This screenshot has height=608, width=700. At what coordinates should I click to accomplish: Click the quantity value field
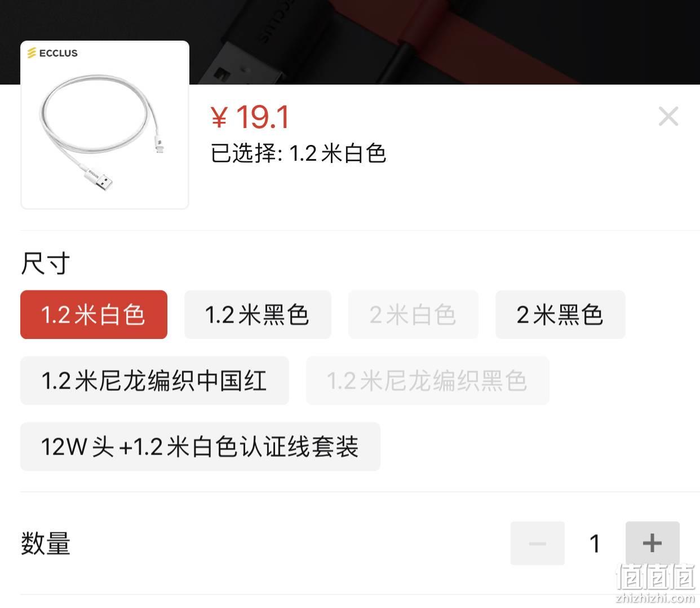595,544
